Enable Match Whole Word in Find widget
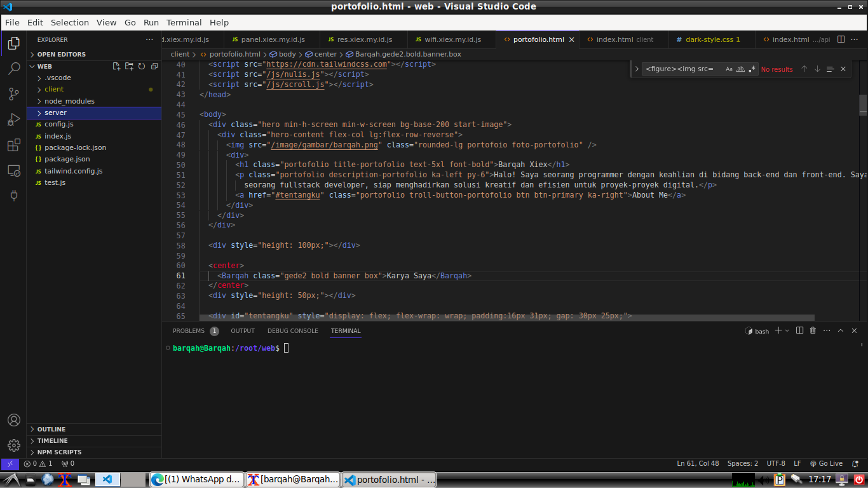868x488 pixels. coord(739,69)
